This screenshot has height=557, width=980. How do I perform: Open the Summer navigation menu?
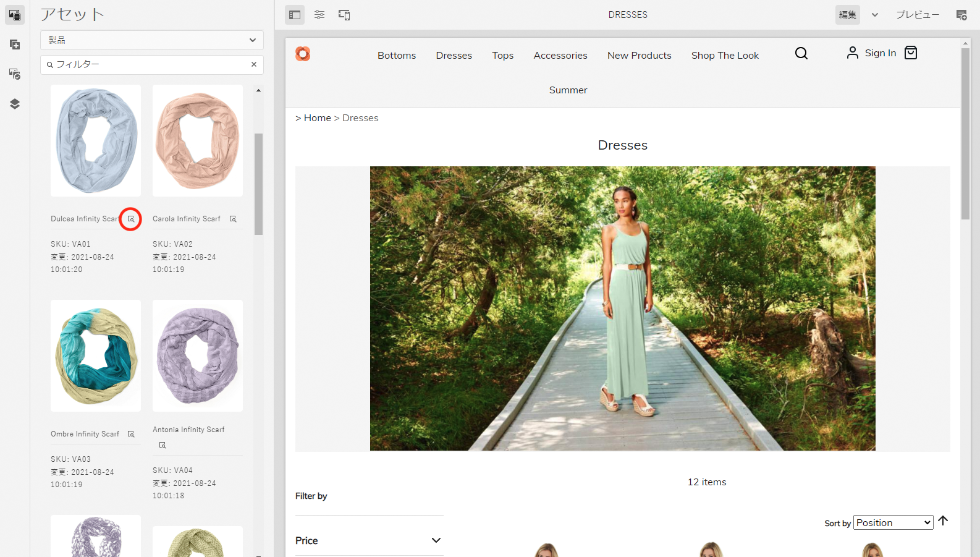point(568,90)
